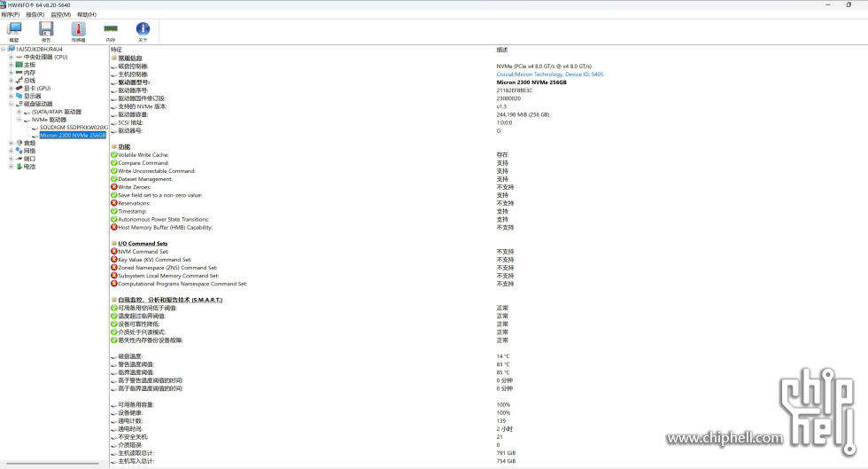Click the red X beside Reservations
This screenshot has height=469, width=868.
(114, 203)
